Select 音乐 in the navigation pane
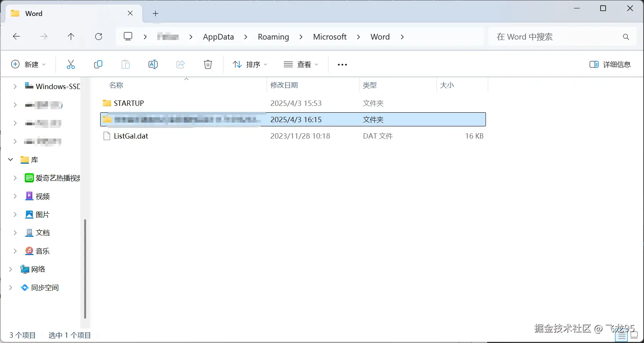The height and width of the screenshot is (343, 644). click(43, 251)
